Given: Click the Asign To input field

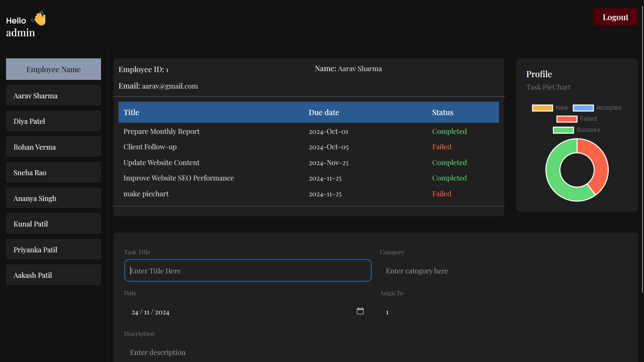Looking at the screenshot, I should click(x=503, y=312).
